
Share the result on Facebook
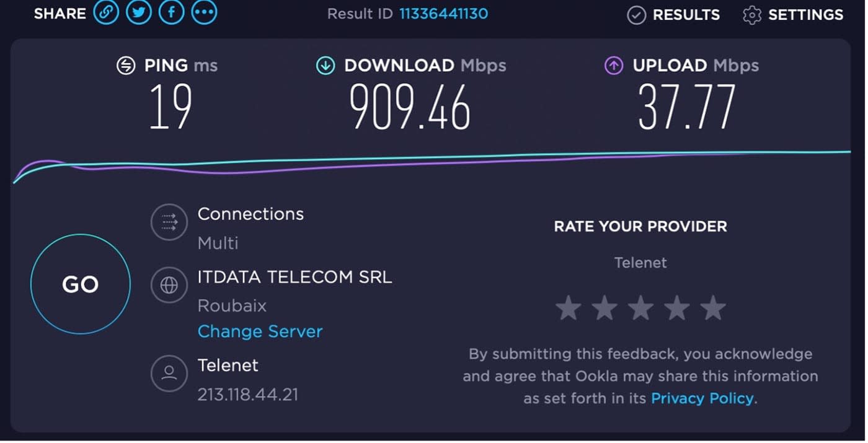(x=172, y=12)
